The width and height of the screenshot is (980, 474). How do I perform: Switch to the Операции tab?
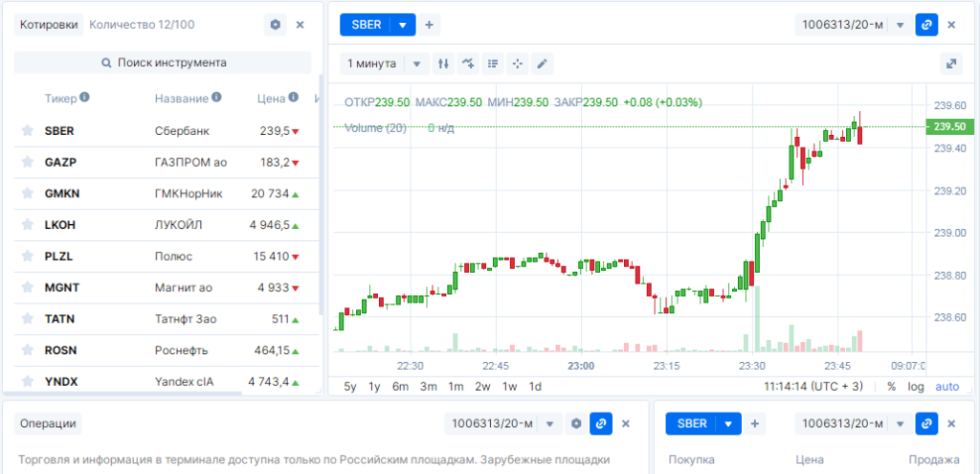pyautogui.click(x=49, y=423)
